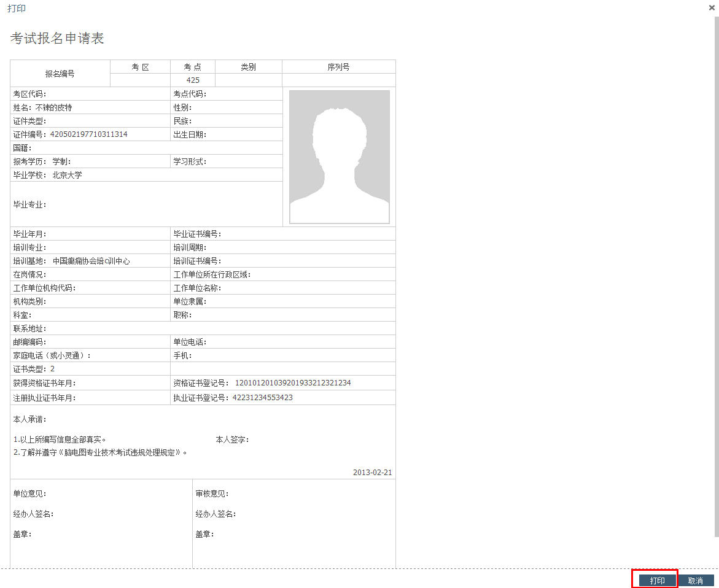This screenshot has height=588, width=719.
Task: Click the 审核意见 review section
Action: [x=212, y=493]
